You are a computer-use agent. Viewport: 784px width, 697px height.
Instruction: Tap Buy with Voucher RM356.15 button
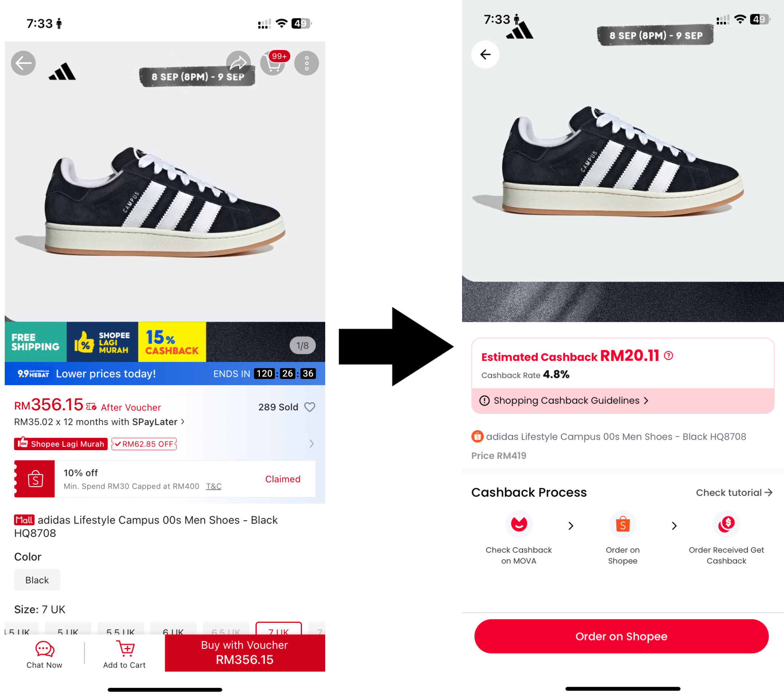245,652
